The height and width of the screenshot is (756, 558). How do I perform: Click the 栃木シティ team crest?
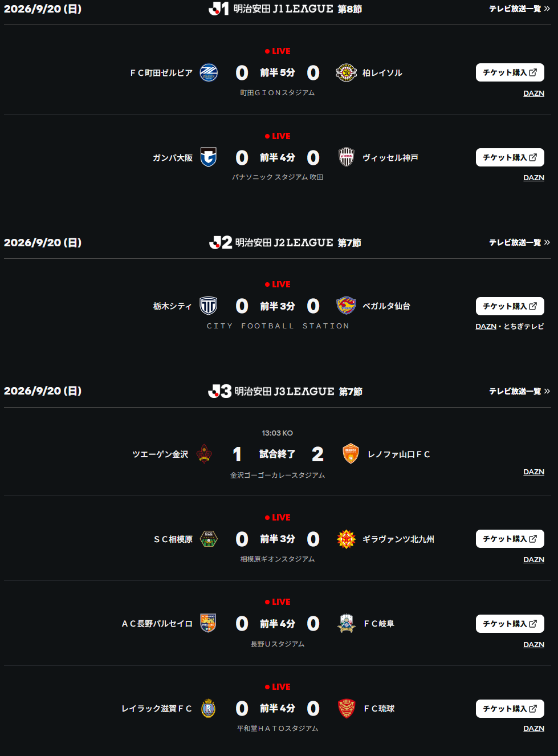click(209, 306)
